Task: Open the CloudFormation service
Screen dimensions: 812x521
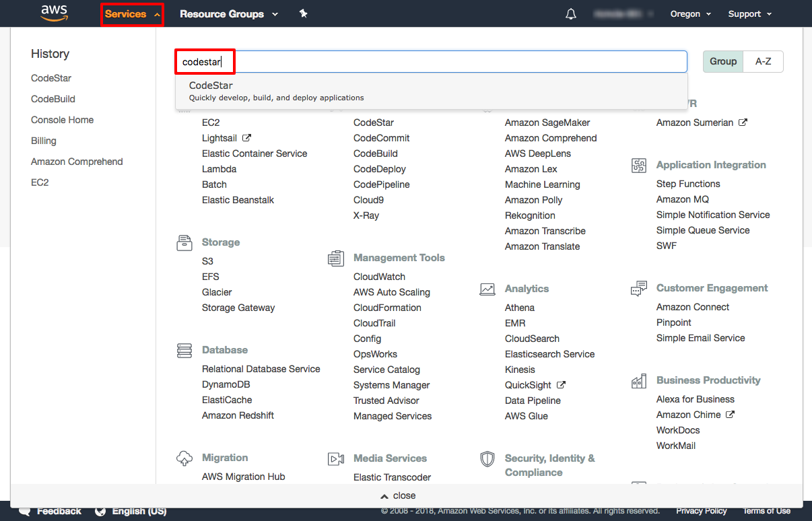Action: (x=387, y=308)
